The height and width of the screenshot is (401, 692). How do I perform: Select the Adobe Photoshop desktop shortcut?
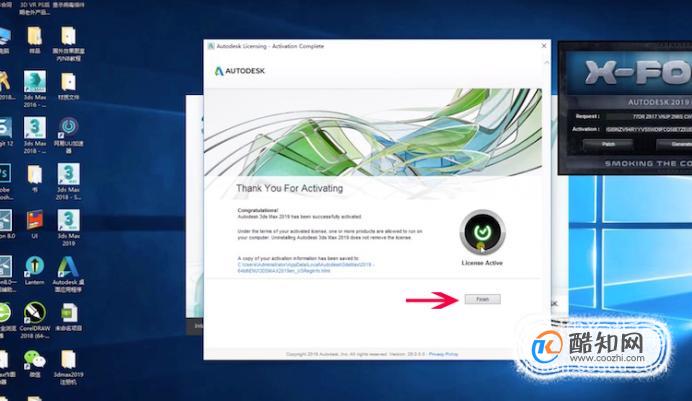[x=5, y=181]
